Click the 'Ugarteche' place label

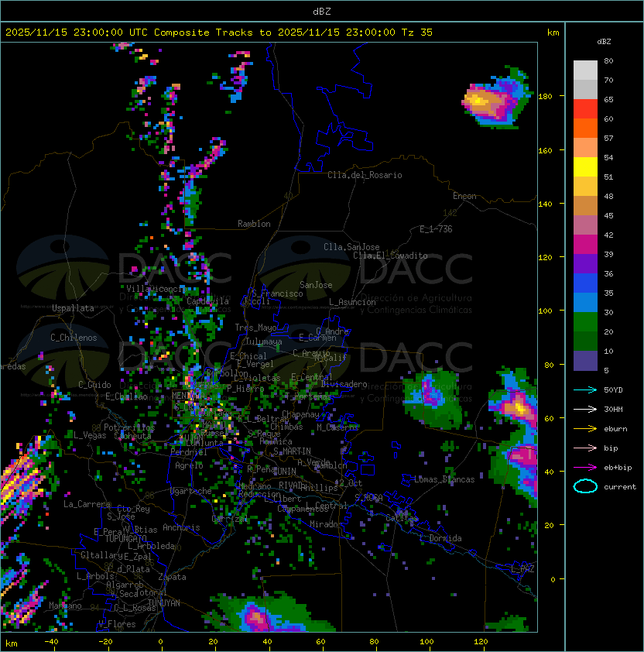(x=191, y=491)
